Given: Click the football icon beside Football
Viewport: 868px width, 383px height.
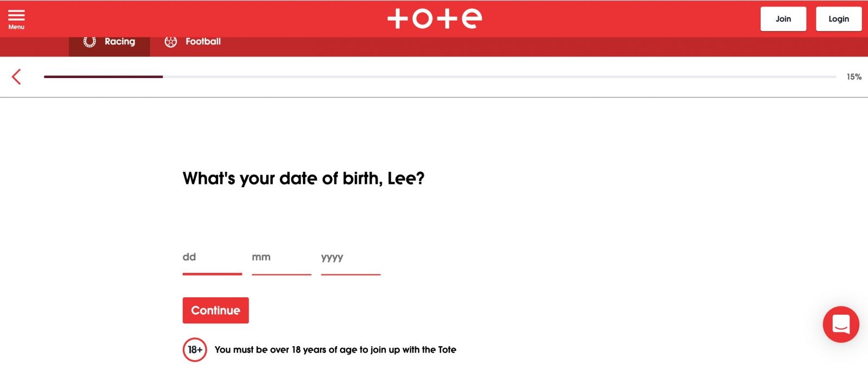Looking at the screenshot, I should click(171, 42).
